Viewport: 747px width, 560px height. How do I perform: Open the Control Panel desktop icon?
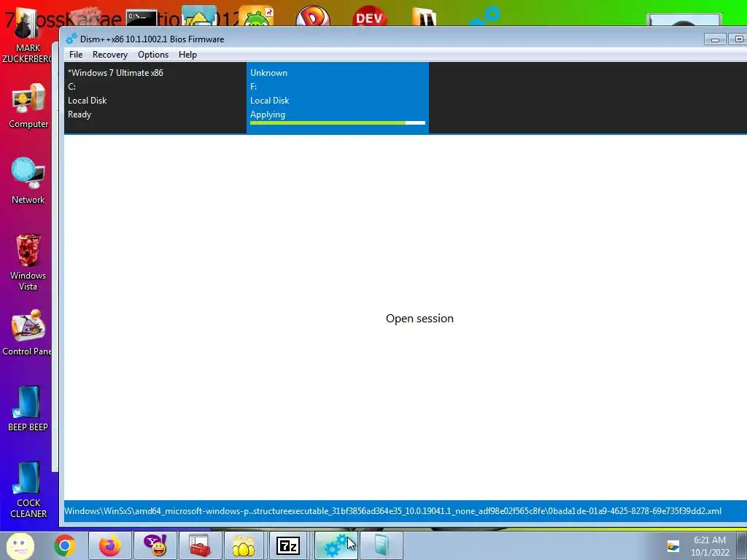tap(28, 332)
